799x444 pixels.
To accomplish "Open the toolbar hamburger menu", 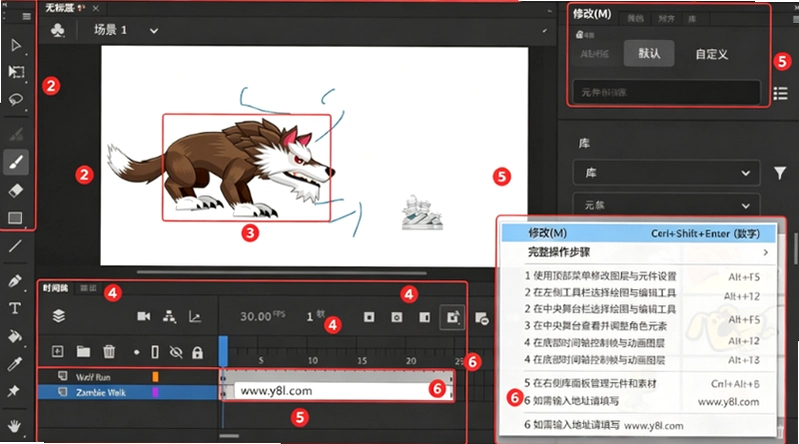I will click(x=26, y=16).
